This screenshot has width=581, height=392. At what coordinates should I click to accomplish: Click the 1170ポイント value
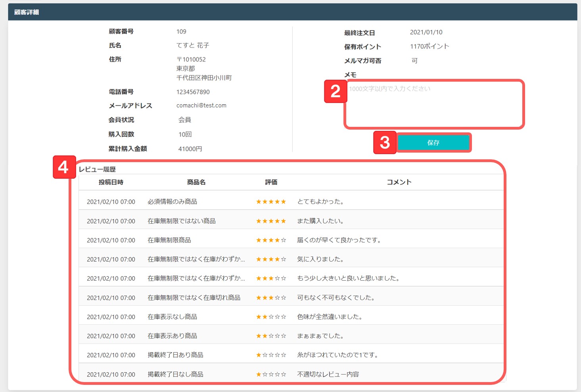430,46
